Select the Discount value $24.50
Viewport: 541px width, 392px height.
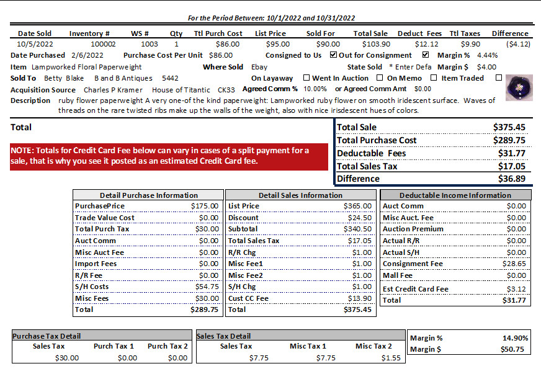point(360,218)
